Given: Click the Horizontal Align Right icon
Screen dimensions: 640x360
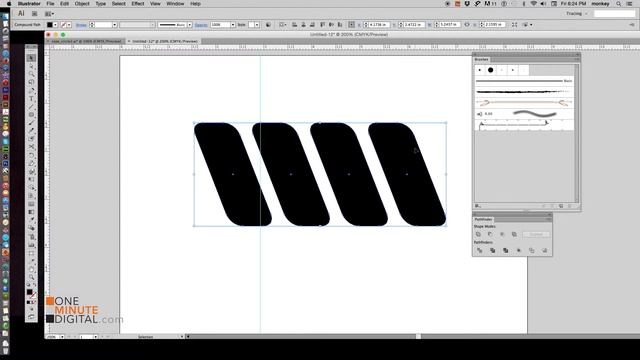Looking at the screenshot, I should pyautogui.click(x=312, y=25).
